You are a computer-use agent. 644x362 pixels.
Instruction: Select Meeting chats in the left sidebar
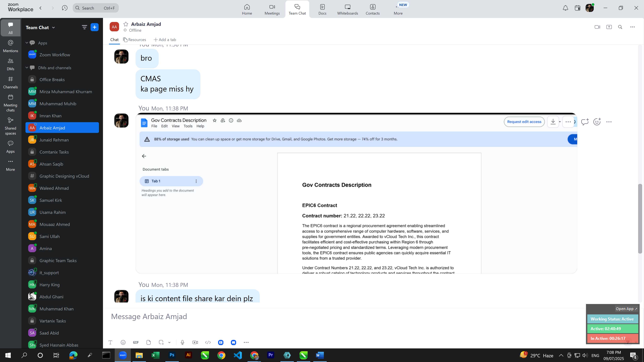tap(11, 103)
